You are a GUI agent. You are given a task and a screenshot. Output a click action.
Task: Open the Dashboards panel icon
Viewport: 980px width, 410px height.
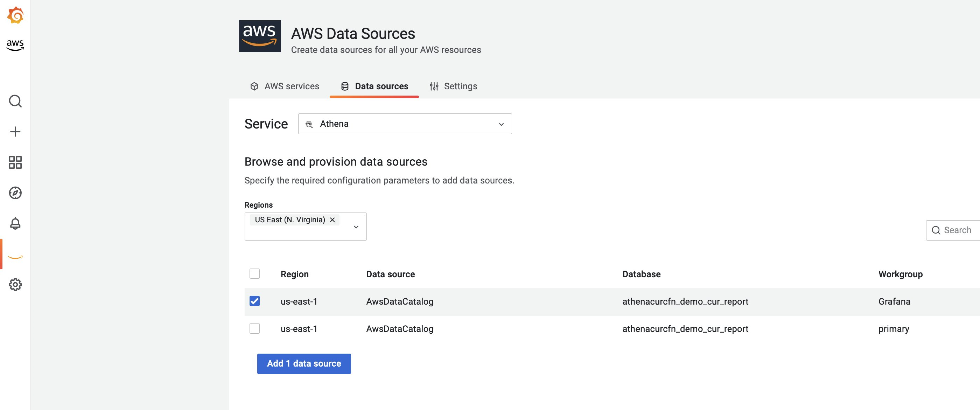(x=15, y=162)
